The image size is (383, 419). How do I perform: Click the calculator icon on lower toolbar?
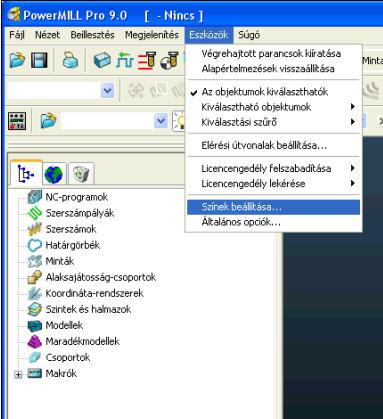(17, 121)
